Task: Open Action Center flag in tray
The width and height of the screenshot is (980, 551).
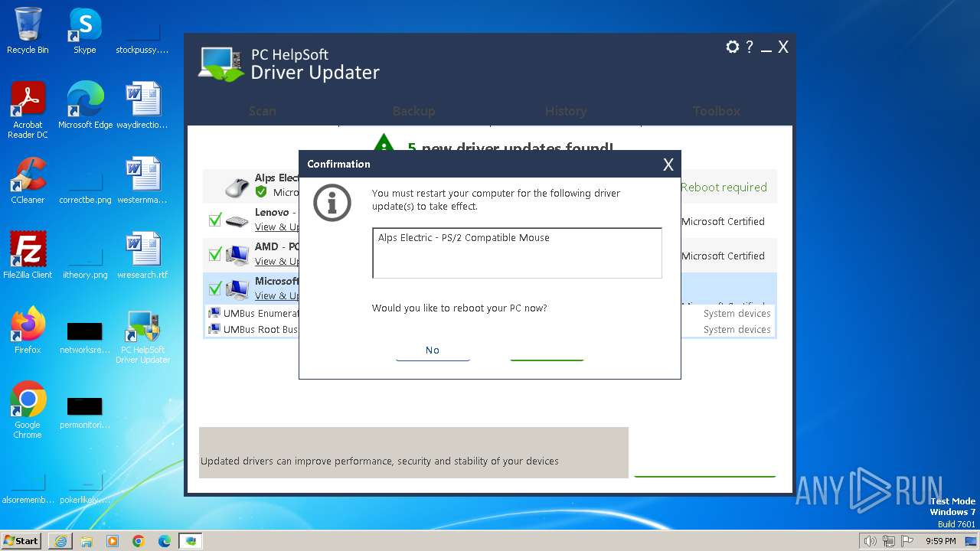Action: click(907, 541)
